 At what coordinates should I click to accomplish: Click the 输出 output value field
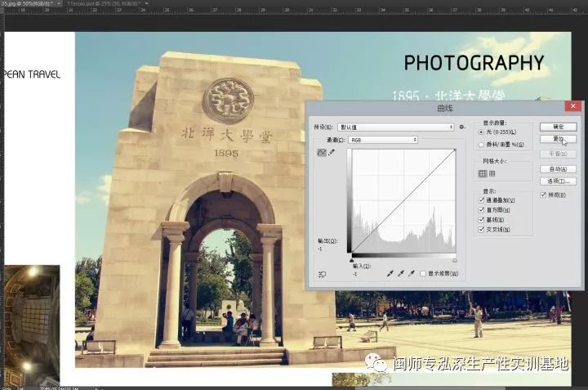(321, 249)
